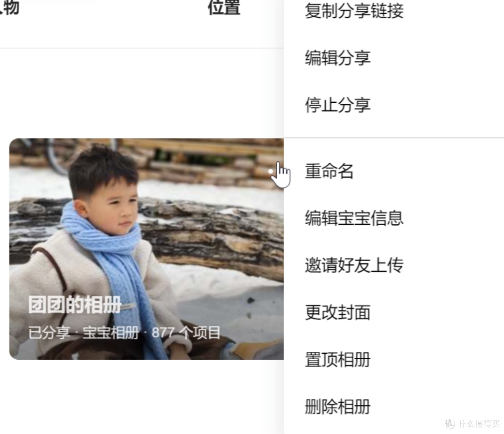Select 复制分享链接 from the context menu
This screenshot has height=434, width=504.
click(x=354, y=11)
